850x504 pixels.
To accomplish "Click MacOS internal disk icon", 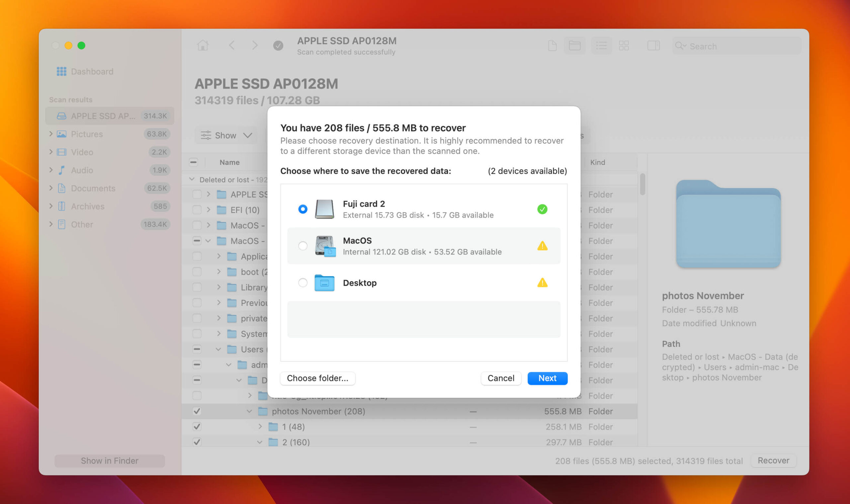I will click(x=325, y=246).
